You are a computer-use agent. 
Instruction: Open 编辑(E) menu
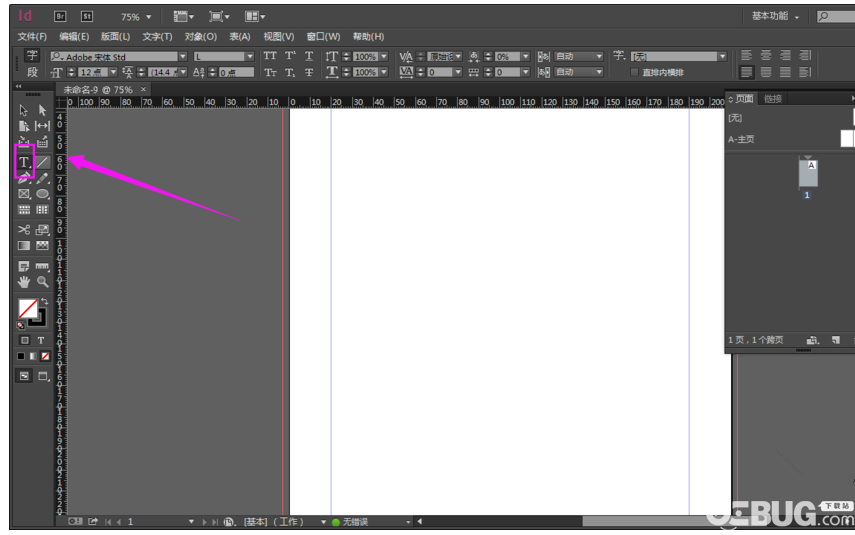click(74, 37)
